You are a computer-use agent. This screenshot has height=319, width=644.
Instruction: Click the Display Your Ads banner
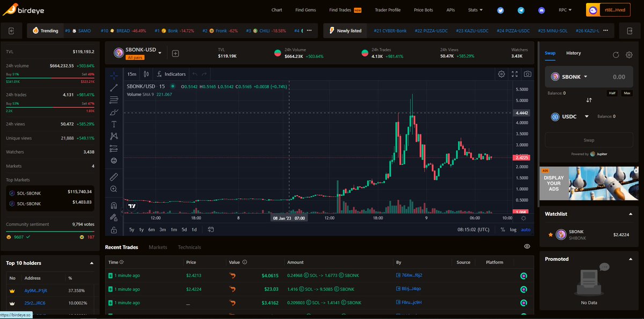pyautogui.click(x=589, y=183)
